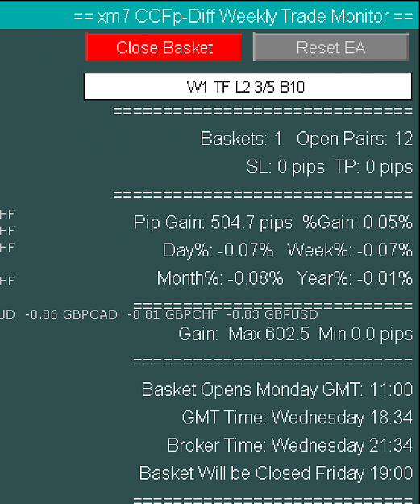Image resolution: width=420 pixels, height=504 pixels.
Task: Click the Year%: -0.01% value
Action: pyautogui.click(x=355, y=278)
